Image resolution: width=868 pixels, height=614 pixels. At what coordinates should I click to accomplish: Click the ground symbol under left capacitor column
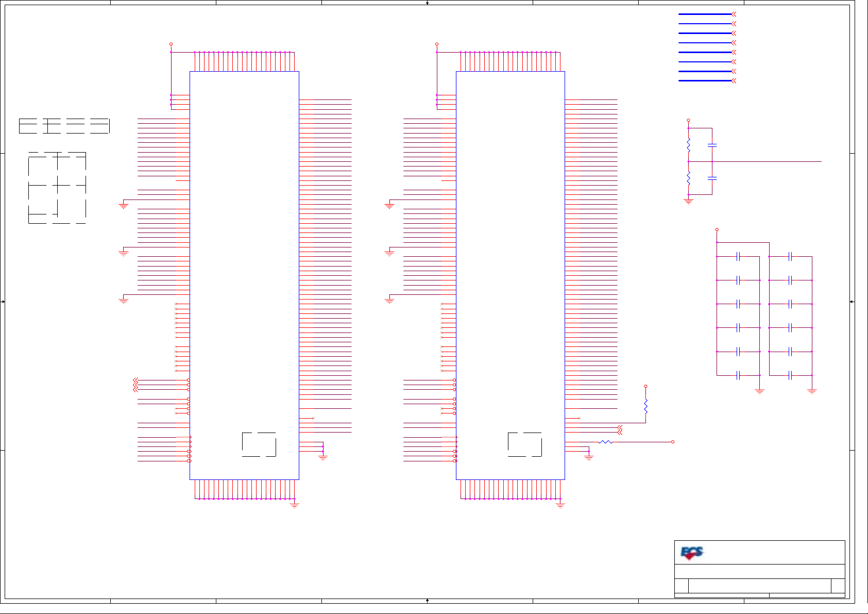point(759,392)
